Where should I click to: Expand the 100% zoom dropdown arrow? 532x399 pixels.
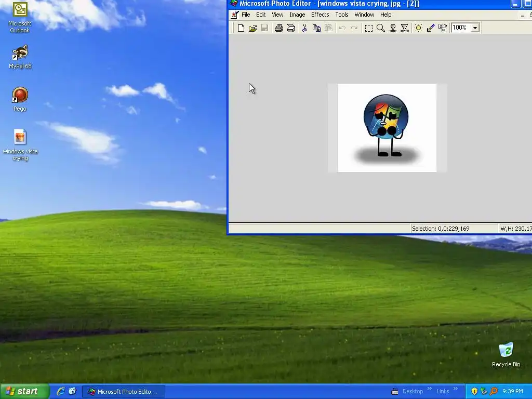point(475,28)
